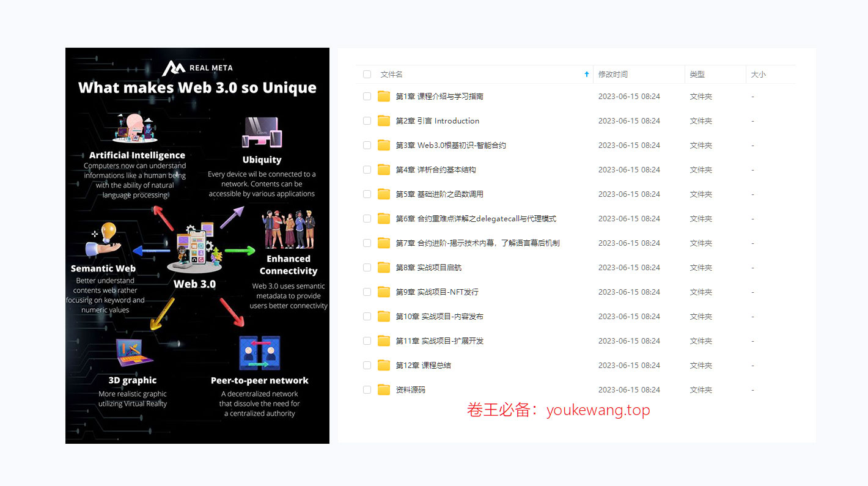868x486 pixels.
Task: Click the date in the 第1章 row
Action: click(629, 96)
